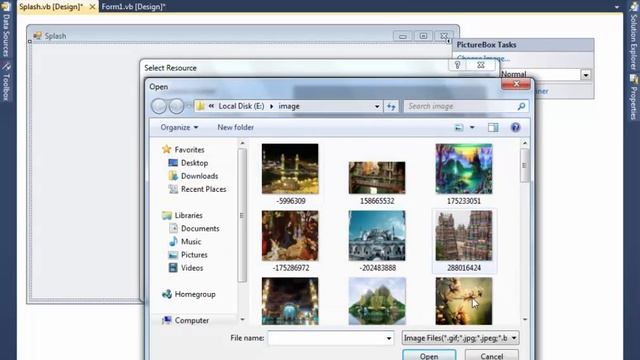Click the New folder button
The image size is (640, 360).
(236, 127)
